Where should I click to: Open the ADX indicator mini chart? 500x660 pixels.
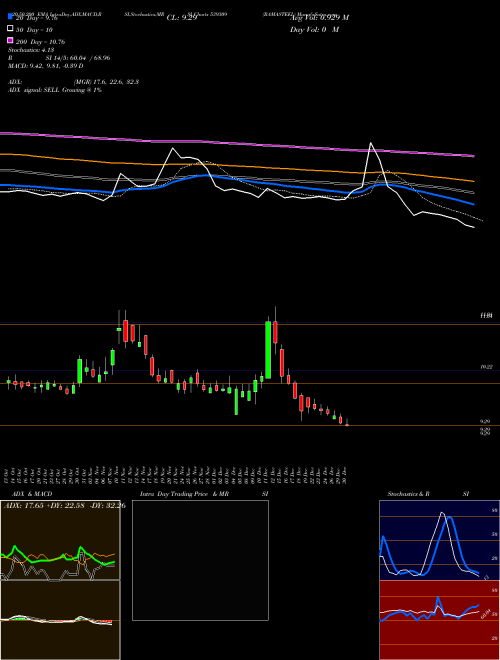[x=60, y=540]
